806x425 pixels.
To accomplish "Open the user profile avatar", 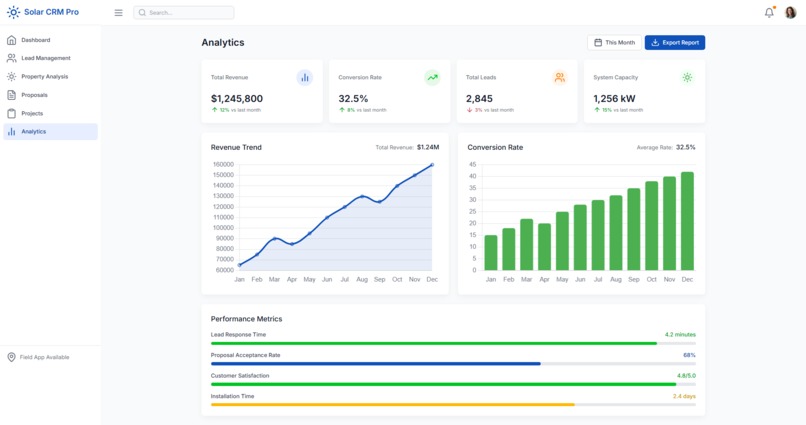I will 791,13.
